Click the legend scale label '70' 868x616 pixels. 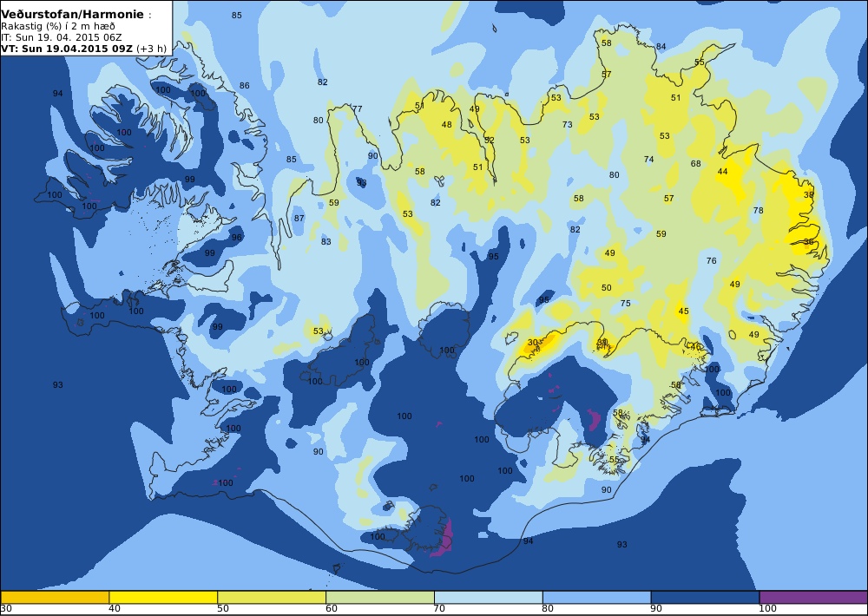coord(439,609)
